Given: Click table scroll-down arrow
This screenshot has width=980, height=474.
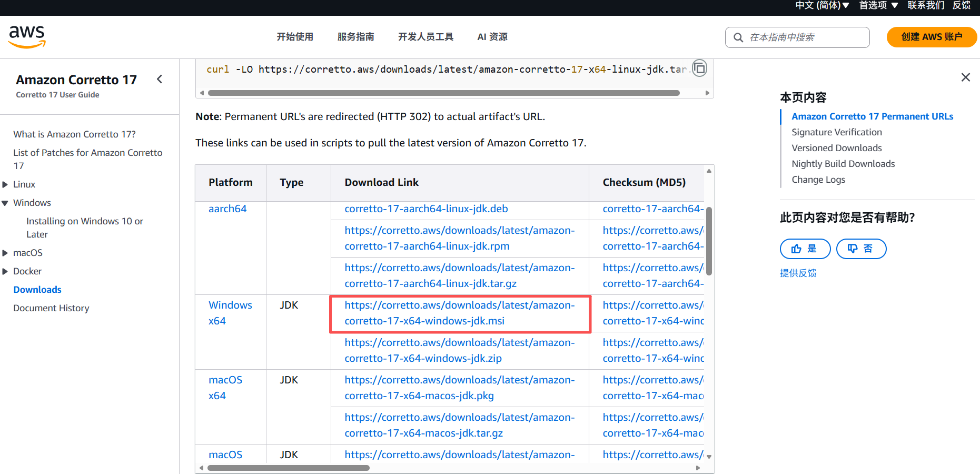Looking at the screenshot, I should pyautogui.click(x=709, y=457).
